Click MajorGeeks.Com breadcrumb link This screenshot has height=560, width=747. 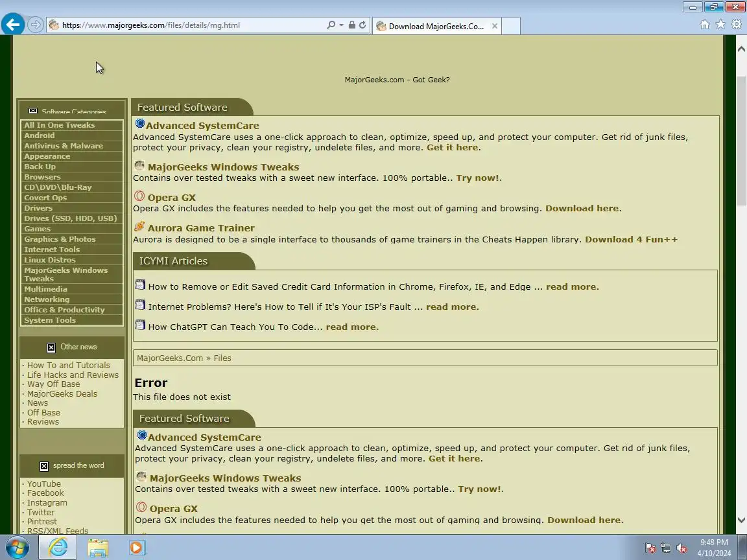point(170,358)
